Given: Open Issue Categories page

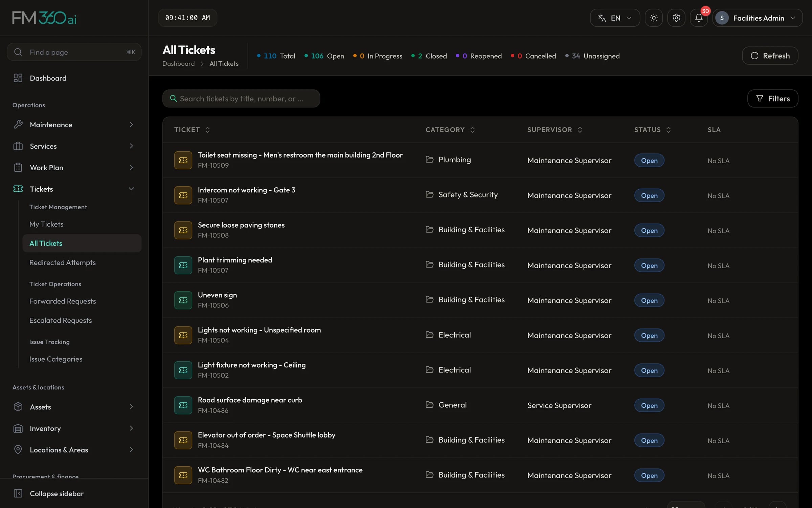Looking at the screenshot, I should pyautogui.click(x=82, y=359).
